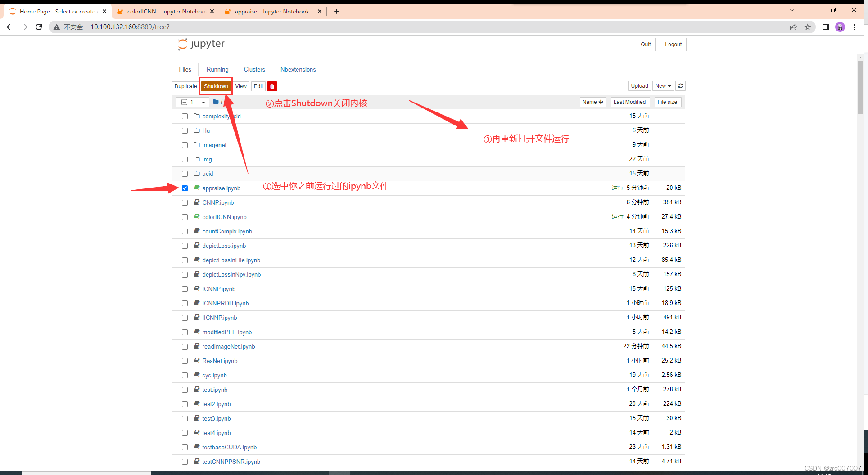The height and width of the screenshot is (475, 868).
Task: Click the Shutdown button
Action: 216,86
